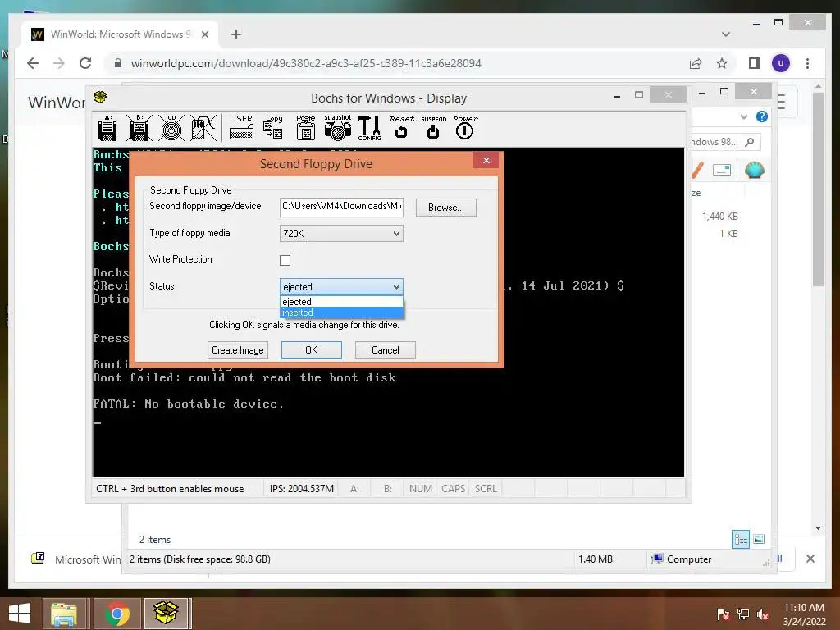Image resolution: width=840 pixels, height=630 pixels.
Task: Click the winworldpc.com address bar
Action: 396,63
